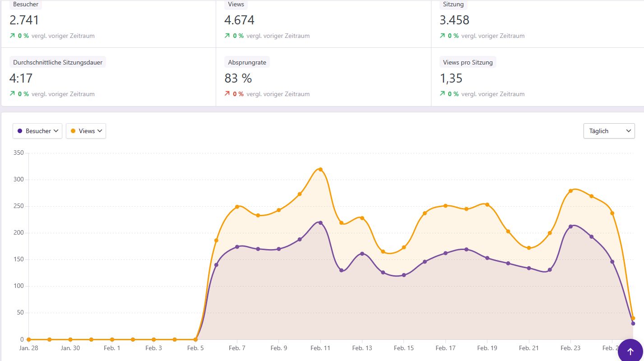Expand the Täglich interval dropdown
The width and height of the screenshot is (644, 361).
pos(608,131)
